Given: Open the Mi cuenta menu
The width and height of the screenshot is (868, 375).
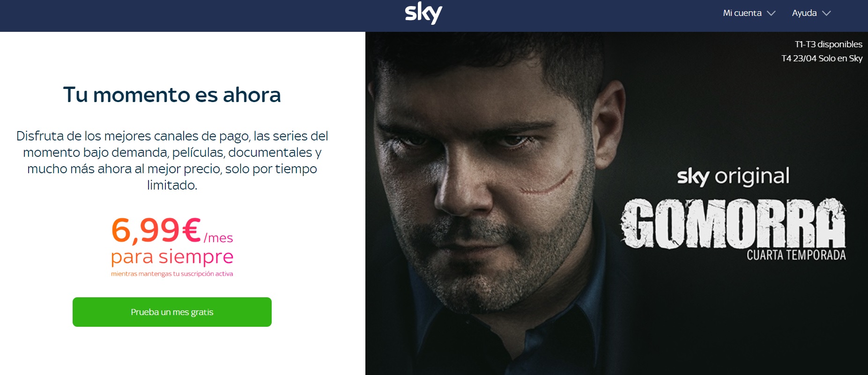Looking at the screenshot, I should coord(749,13).
